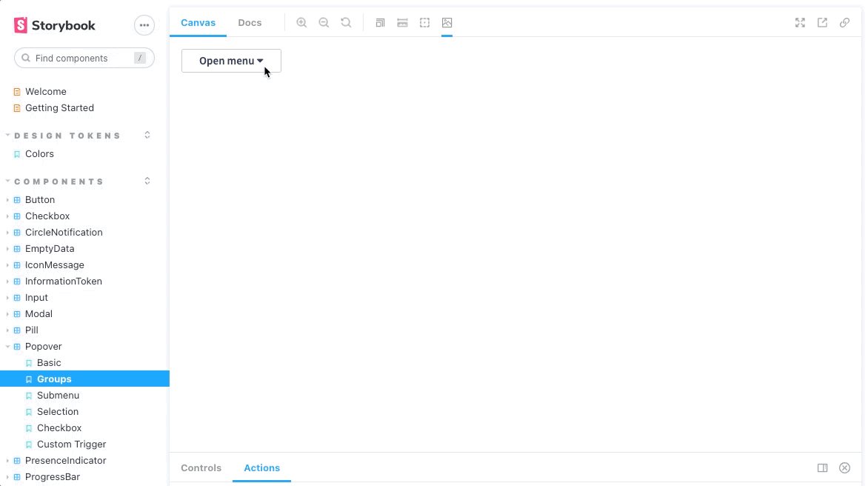This screenshot has width=868, height=486.
Task: Reset the canvas zoom
Action: tap(346, 23)
